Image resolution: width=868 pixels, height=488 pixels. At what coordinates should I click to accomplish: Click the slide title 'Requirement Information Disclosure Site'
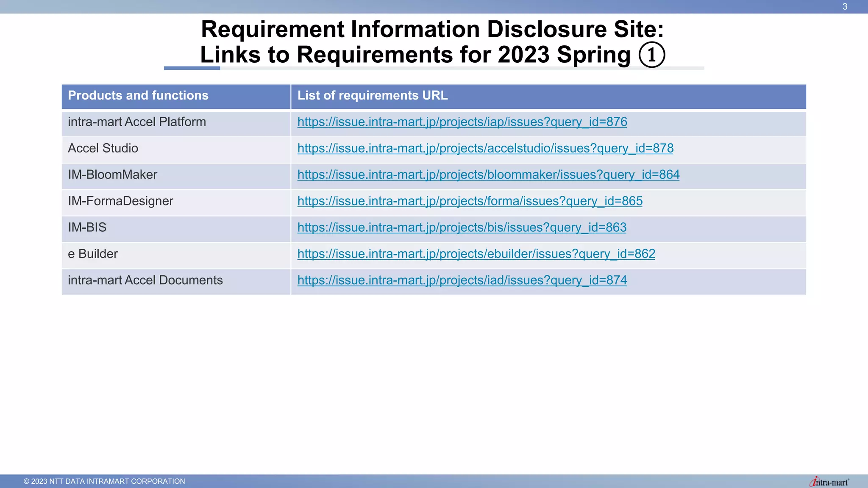click(x=432, y=29)
